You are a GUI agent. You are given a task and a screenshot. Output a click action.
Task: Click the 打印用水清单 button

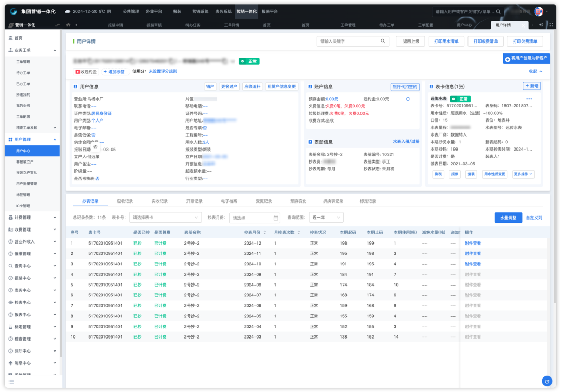(445, 41)
